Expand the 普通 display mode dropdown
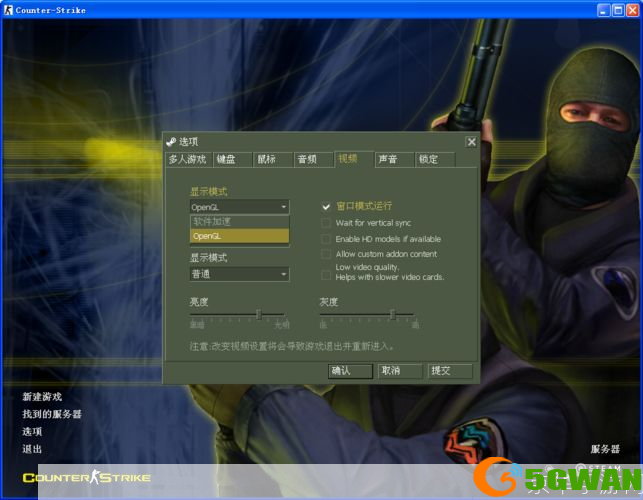Screen dimensions: 643x500 point(239,274)
